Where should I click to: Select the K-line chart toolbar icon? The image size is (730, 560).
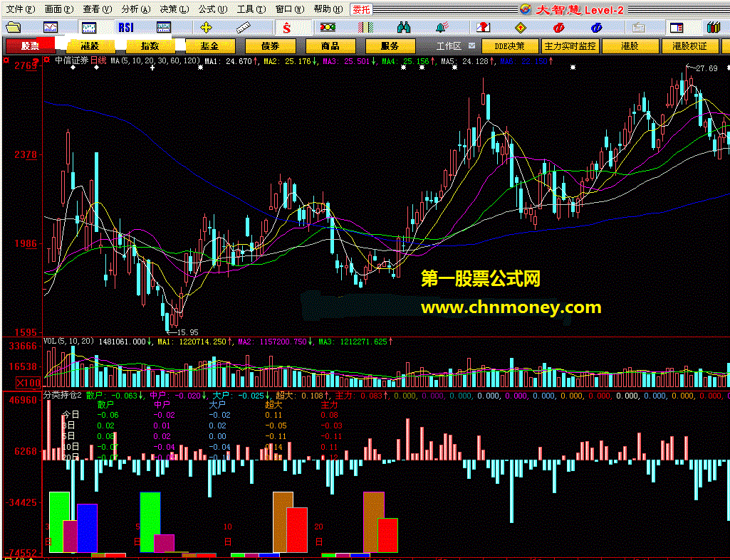tap(89, 28)
